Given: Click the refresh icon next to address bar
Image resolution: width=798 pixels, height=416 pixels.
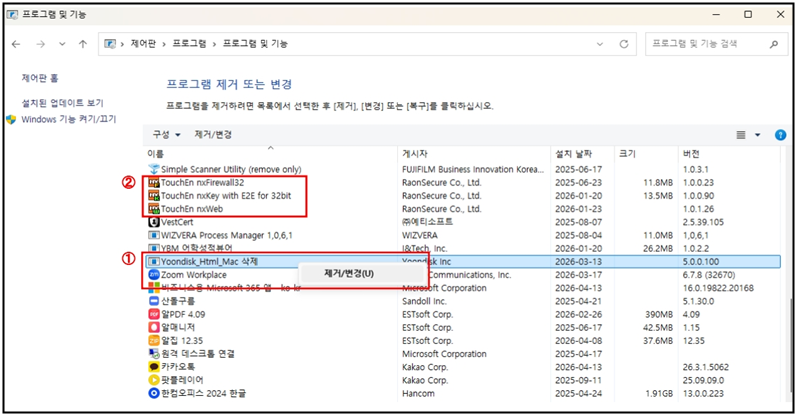Looking at the screenshot, I should click(x=624, y=45).
